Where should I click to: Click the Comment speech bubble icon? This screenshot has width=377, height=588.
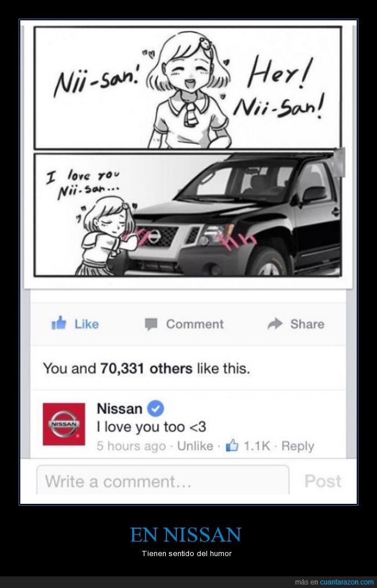pos(151,324)
